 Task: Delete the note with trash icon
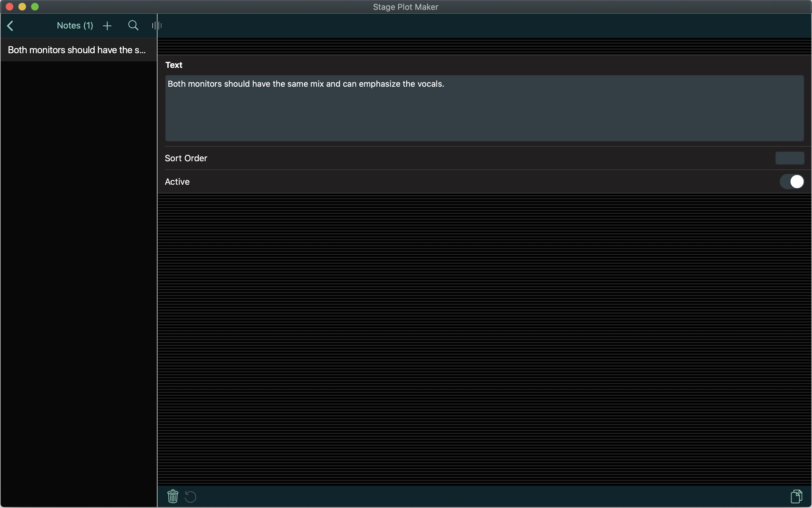pyautogui.click(x=173, y=496)
